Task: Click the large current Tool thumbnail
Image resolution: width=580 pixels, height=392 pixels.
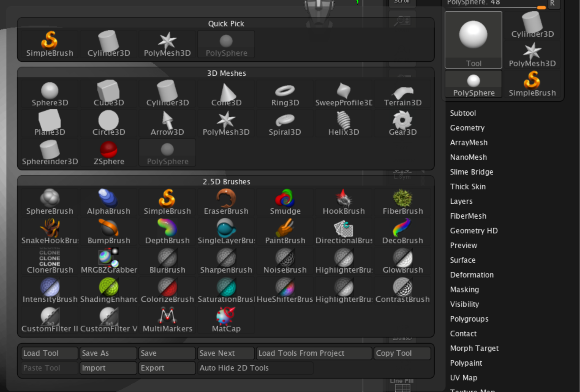Action: click(x=473, y=40)
